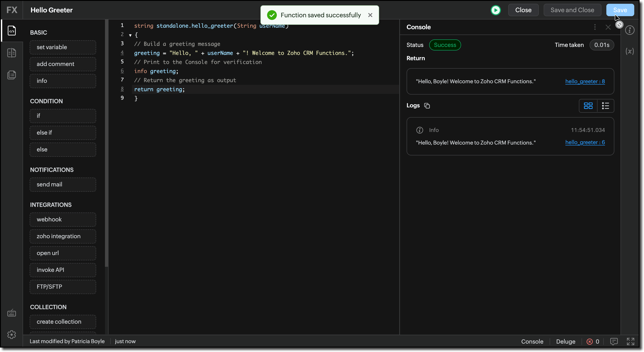Close the Console panel
644x352 pixels.
[608, 27]
